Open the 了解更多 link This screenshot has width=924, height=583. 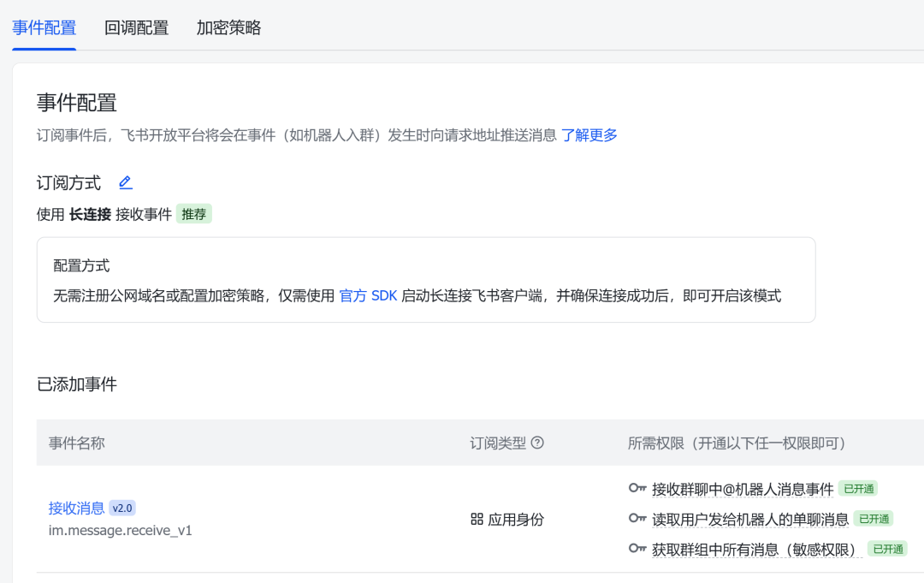click(x=589, y=134)
